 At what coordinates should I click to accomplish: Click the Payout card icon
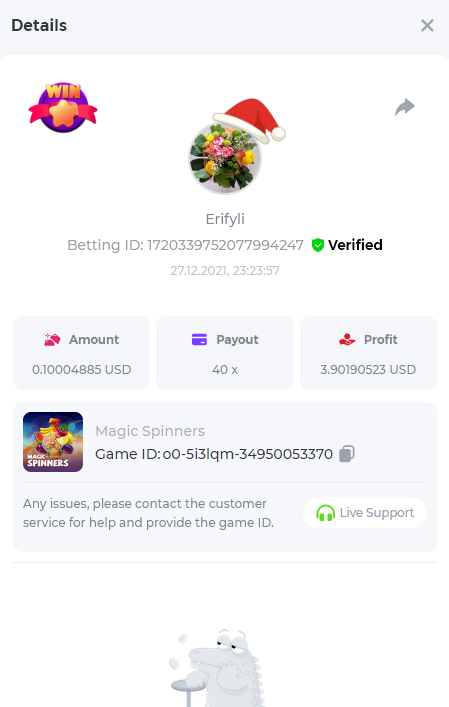[199, 340]
